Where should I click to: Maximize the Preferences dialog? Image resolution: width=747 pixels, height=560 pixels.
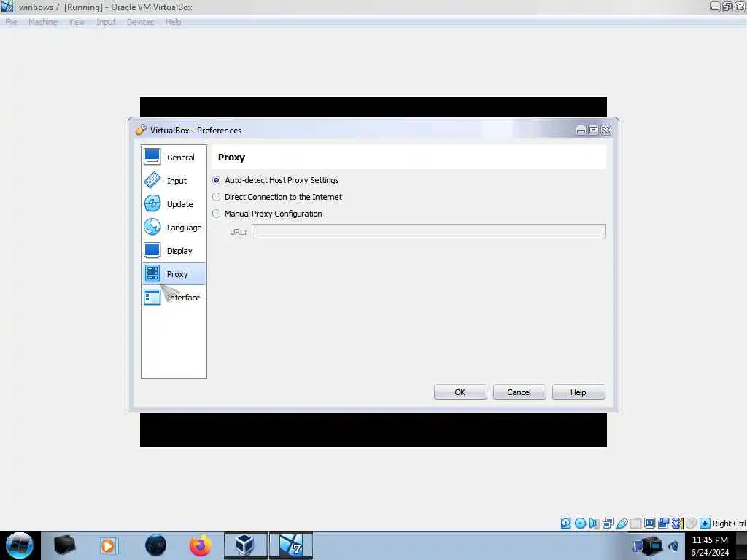point(593,130)
